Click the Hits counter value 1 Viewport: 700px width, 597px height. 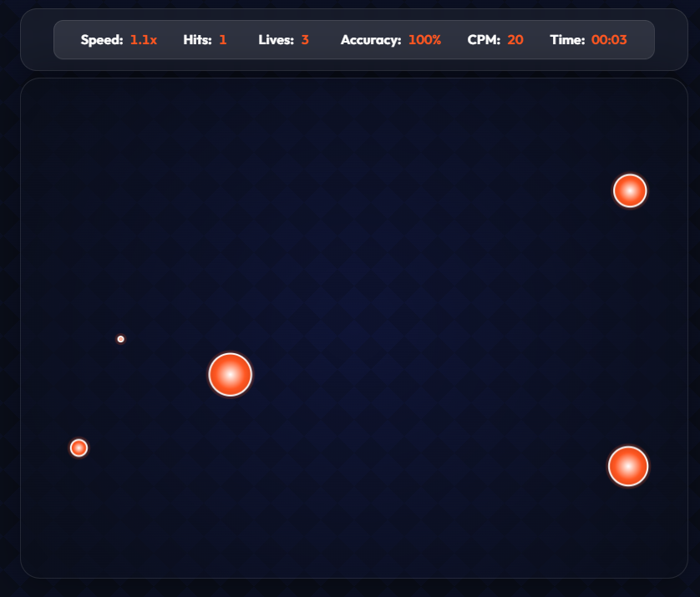coord(223,40)
